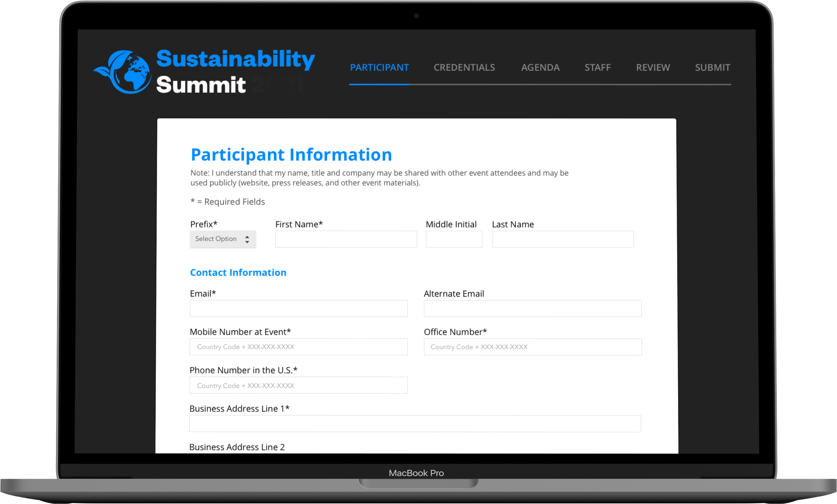Click the Office Number input box
The width and height of the screenshot is (837, 504).
click(532, 347)
